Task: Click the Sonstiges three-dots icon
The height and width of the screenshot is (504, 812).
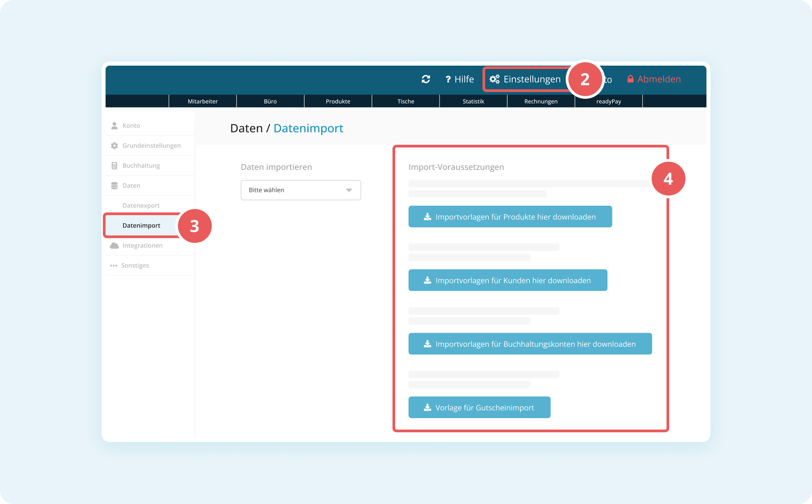Action: [114, 266]
